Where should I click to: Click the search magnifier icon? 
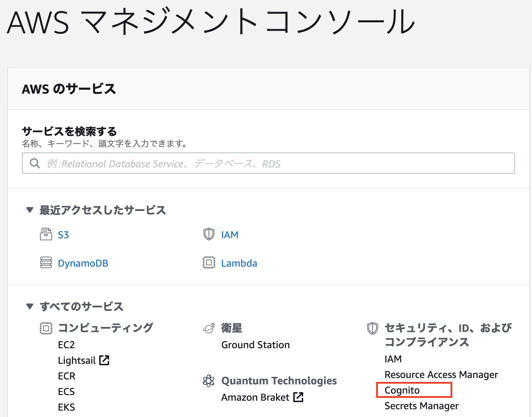pyautogui.click(x=35, y=163)
